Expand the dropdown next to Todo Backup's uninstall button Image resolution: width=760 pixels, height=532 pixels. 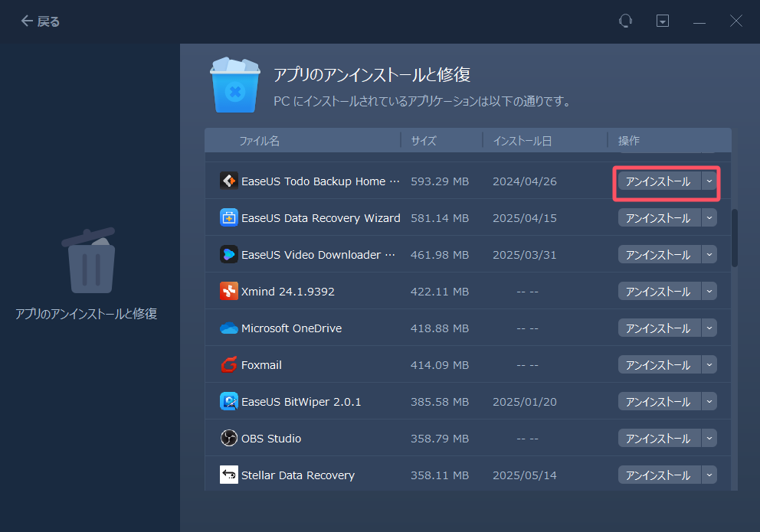(x=709, y=181)
